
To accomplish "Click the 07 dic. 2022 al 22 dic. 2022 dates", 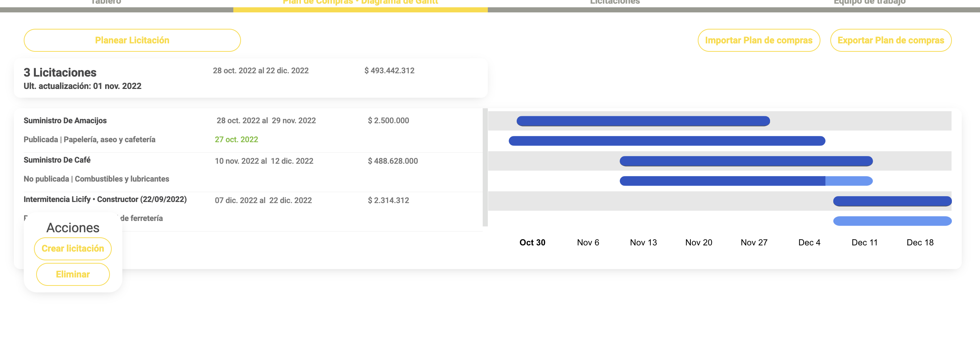I will coord(263,200).
